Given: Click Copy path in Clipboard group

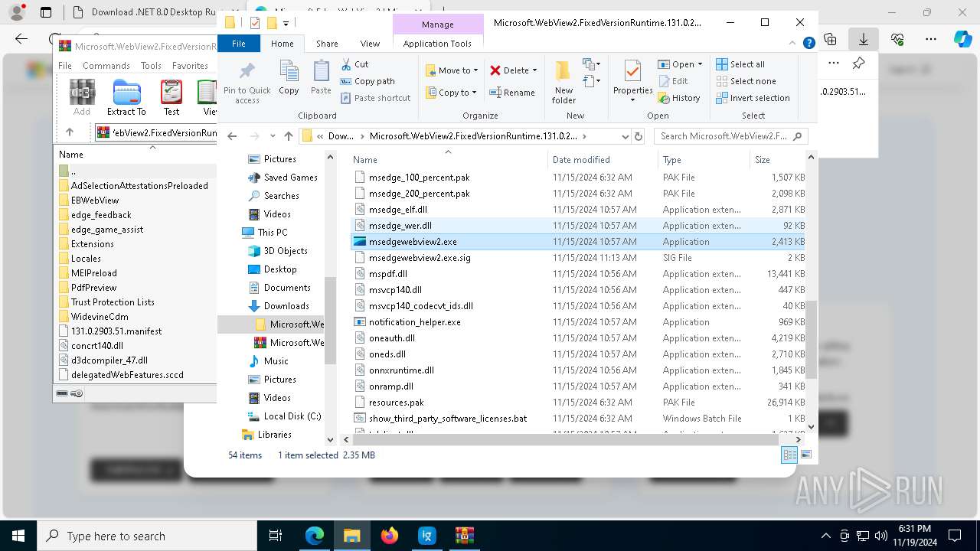Looking at the screenshot, I should [367, 81].
